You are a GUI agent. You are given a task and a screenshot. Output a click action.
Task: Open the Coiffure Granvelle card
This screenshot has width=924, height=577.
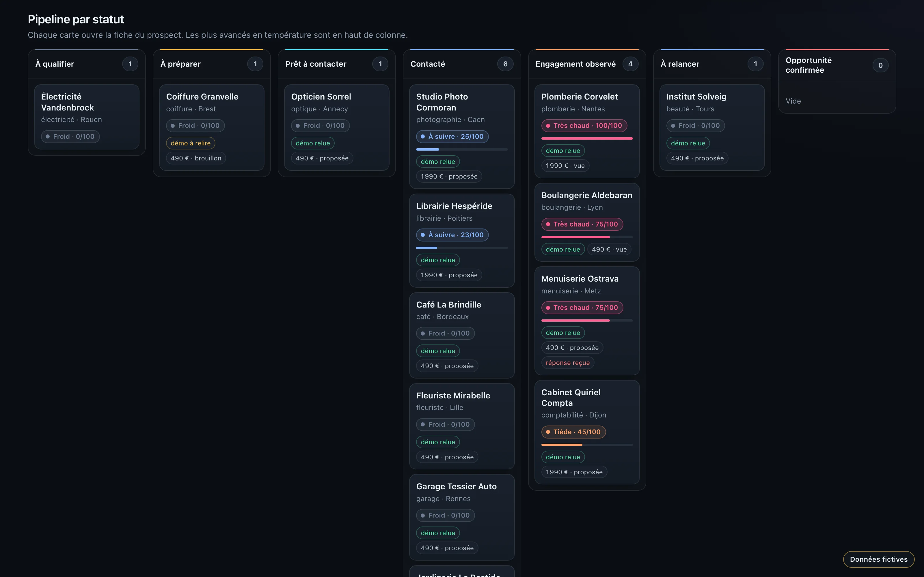[x=212, y=128]
